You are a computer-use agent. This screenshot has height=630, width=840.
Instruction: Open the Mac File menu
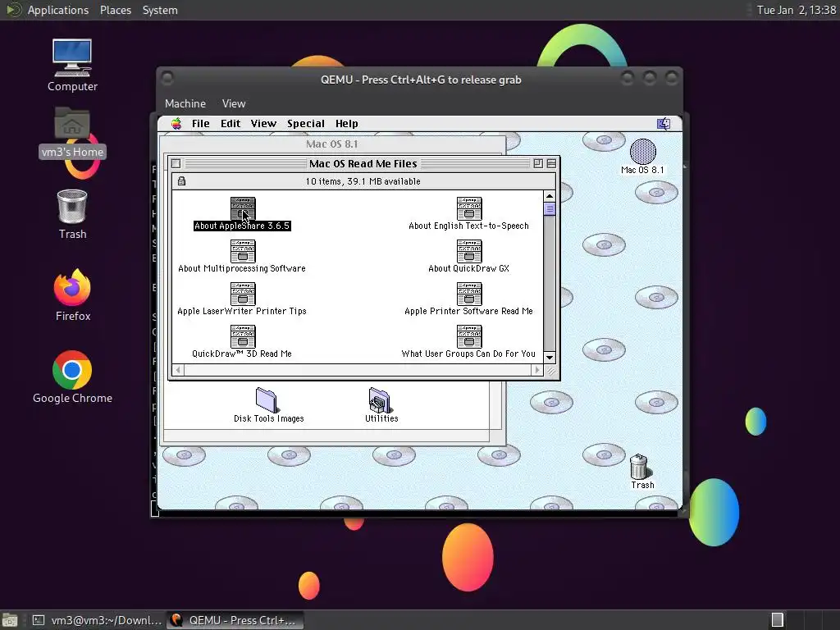tap(201, 124)
